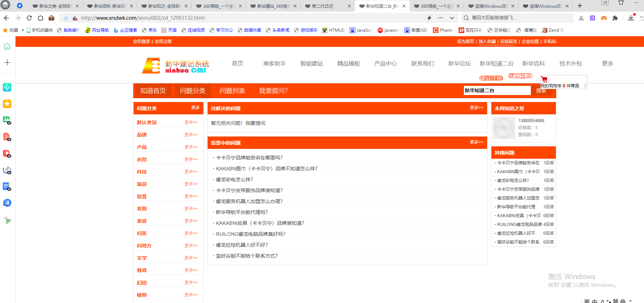Open the 知道首页 tab
This screenshot has height=303, width=644.
(x=153, y=91)
